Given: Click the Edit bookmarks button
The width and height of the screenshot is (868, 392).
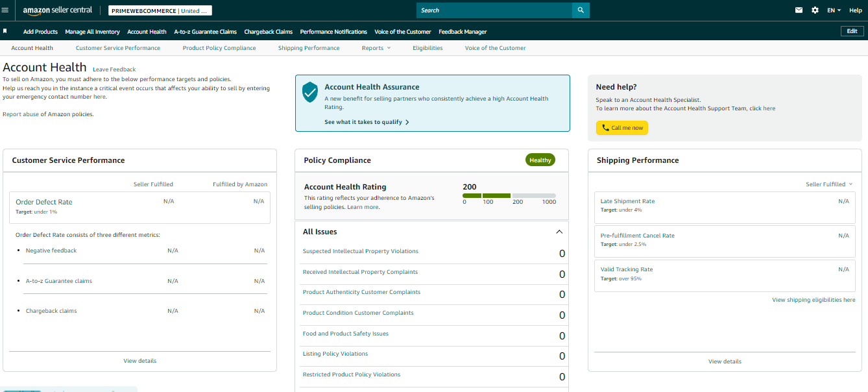Looking at the screenshot, I should [852, 31].
